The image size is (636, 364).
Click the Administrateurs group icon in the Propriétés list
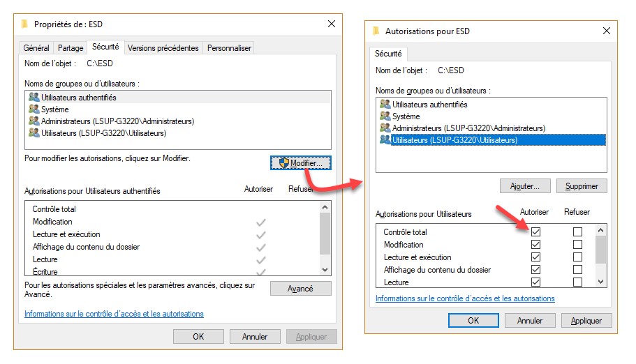coord(34,121)
